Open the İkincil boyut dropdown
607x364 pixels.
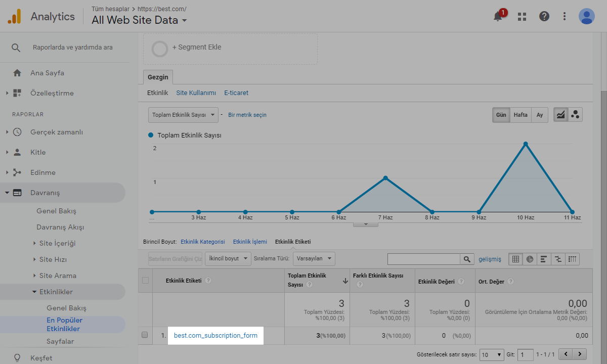pos(228,258)
